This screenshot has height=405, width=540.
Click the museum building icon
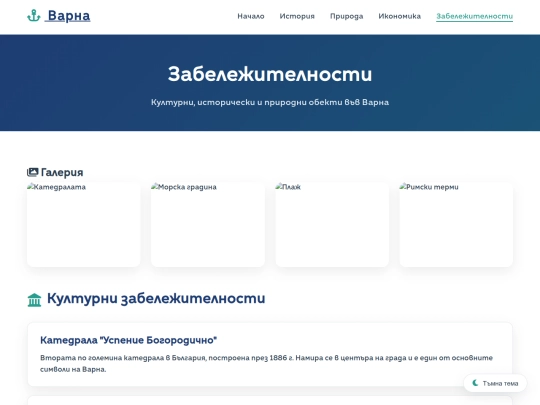tap(34, 300)
